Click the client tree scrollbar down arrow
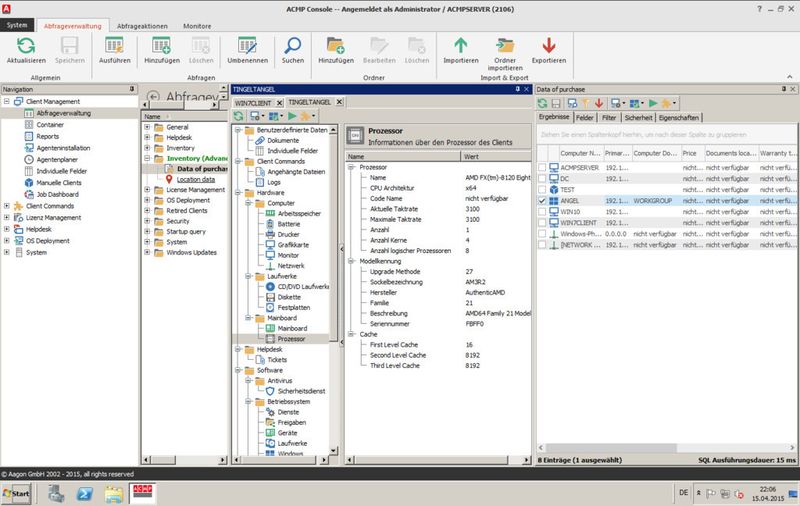 334,451
